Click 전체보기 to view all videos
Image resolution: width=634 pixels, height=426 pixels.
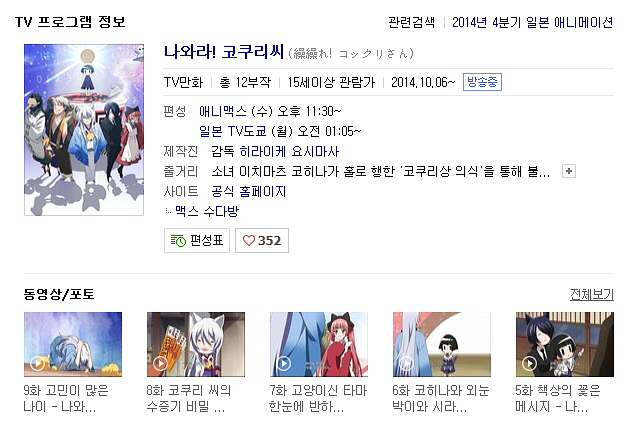tap(592, 295)
